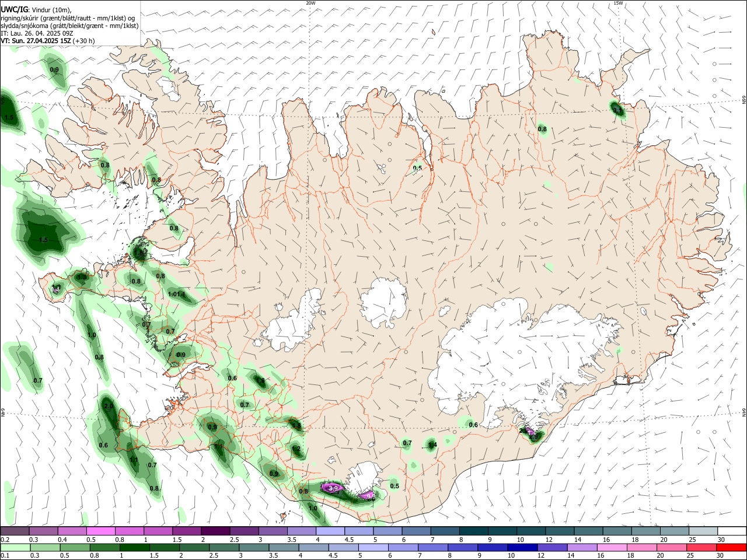747x560 pixels.
Task: Choose the light pink swatch labeled 16
Action: click(612, 547)
